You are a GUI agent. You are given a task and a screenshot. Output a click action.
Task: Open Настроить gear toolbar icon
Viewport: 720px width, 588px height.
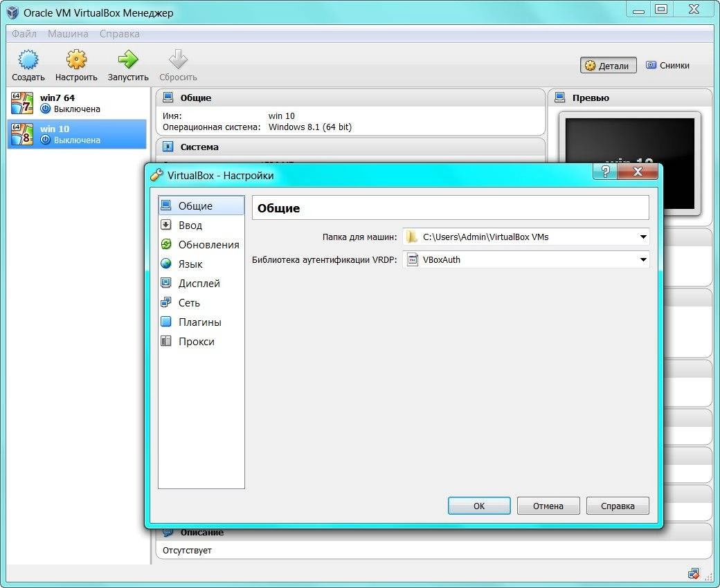click(76, 59)
